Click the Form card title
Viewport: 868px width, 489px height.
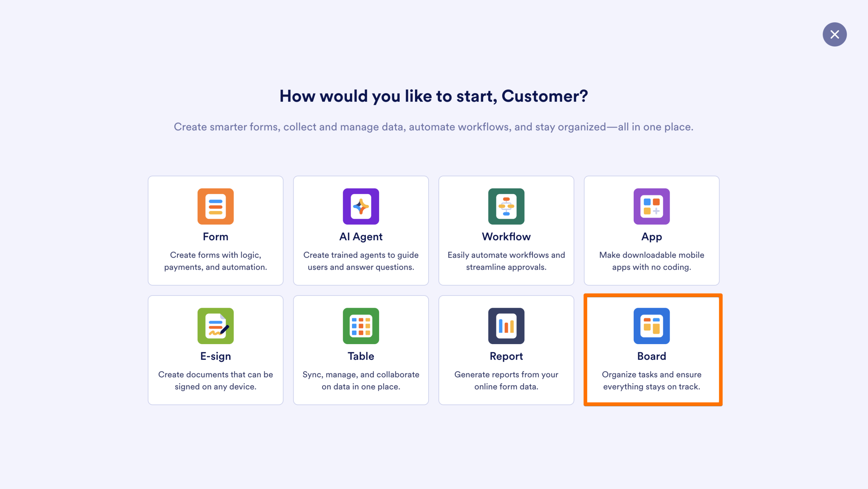(216, 237)
